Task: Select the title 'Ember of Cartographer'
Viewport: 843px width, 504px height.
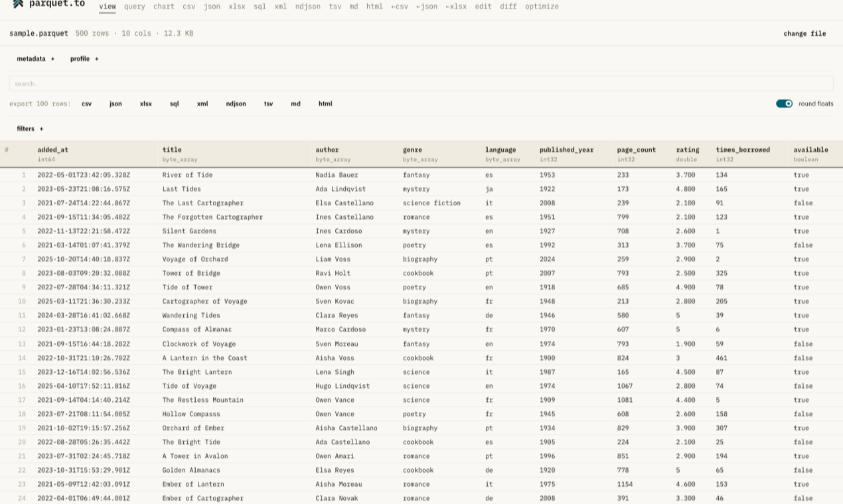Action: click(202, 498)
